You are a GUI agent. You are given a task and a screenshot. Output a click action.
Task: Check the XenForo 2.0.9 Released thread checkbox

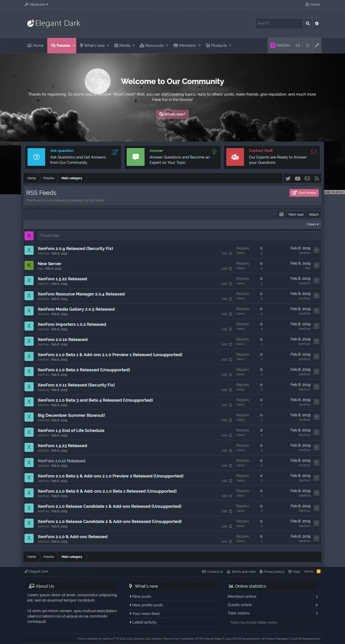click(x=230, y=254)
